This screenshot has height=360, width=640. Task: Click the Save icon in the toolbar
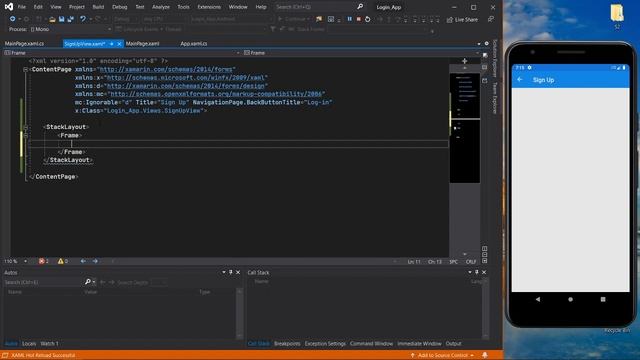(x=62, y=19)
